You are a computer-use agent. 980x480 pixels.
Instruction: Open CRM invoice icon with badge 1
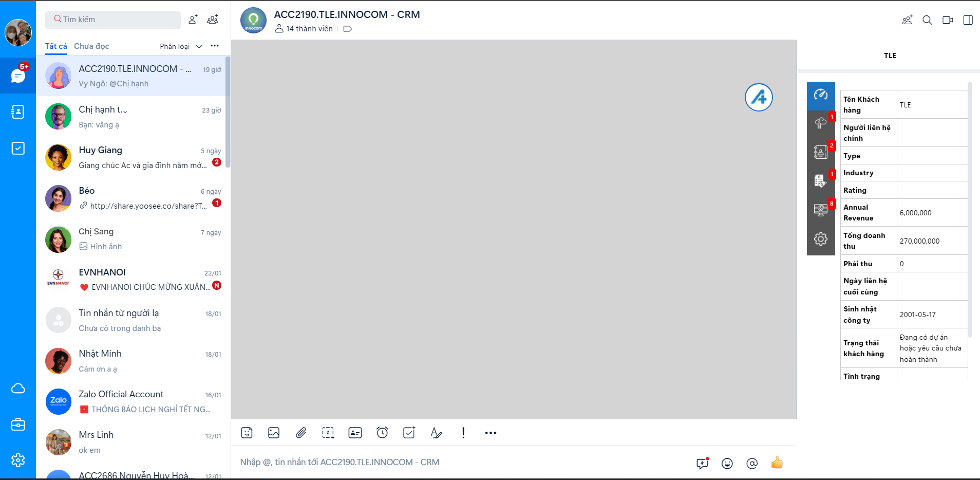(821, 181)
